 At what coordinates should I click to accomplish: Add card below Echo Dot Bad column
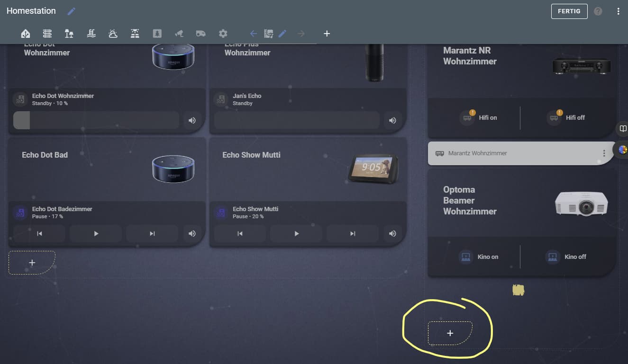tap(32, 263)
